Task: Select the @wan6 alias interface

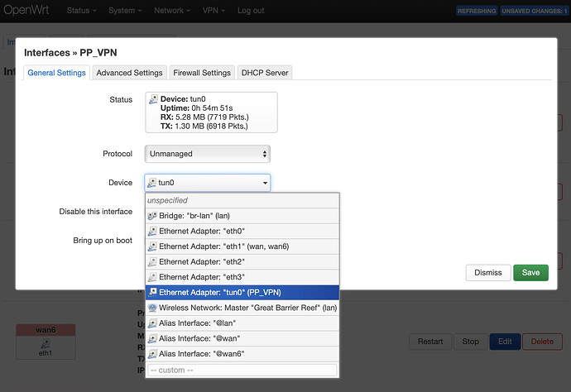Action: click(203, 354)
